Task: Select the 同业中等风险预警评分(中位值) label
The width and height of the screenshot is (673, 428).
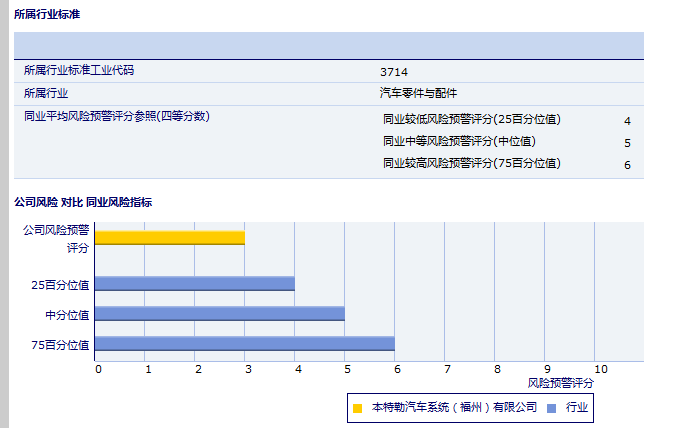Action: (459, 141)
